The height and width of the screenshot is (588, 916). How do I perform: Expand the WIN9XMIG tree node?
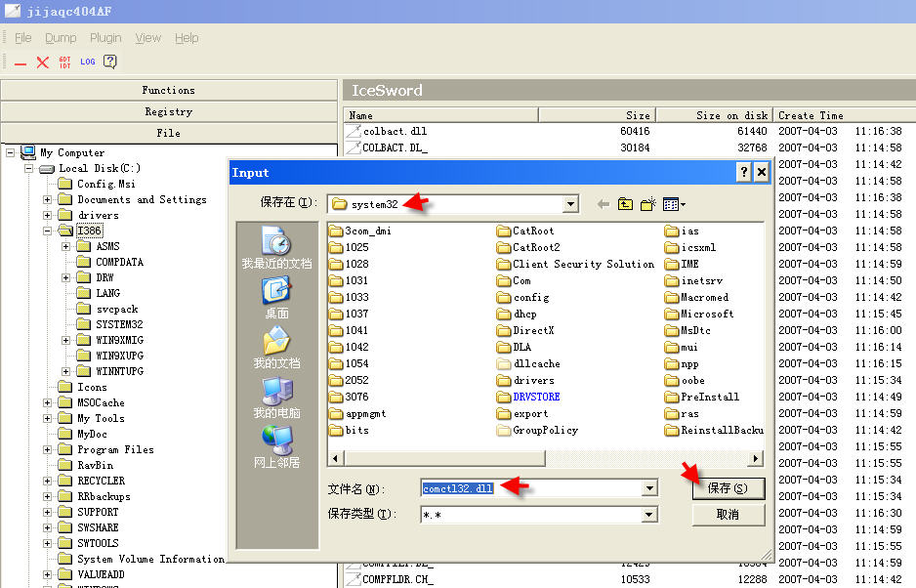(66, 340)
